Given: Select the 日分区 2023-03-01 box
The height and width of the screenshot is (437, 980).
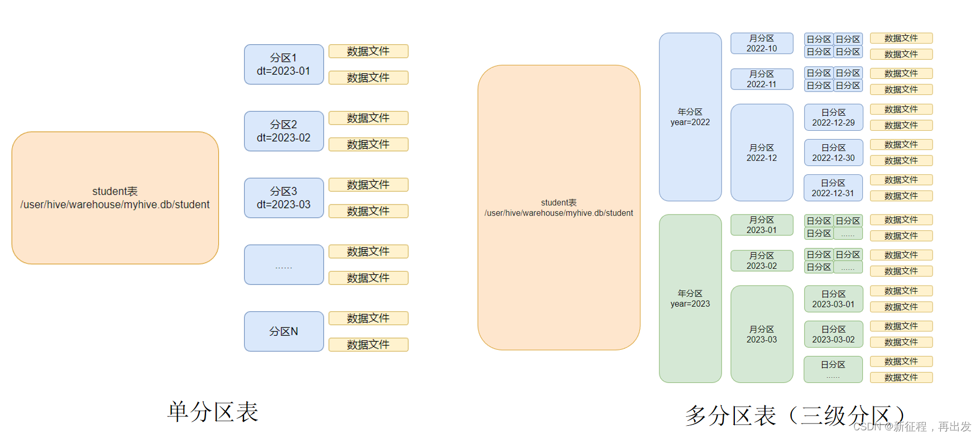Looking at the screenshot, I should [x=833, y=299].
